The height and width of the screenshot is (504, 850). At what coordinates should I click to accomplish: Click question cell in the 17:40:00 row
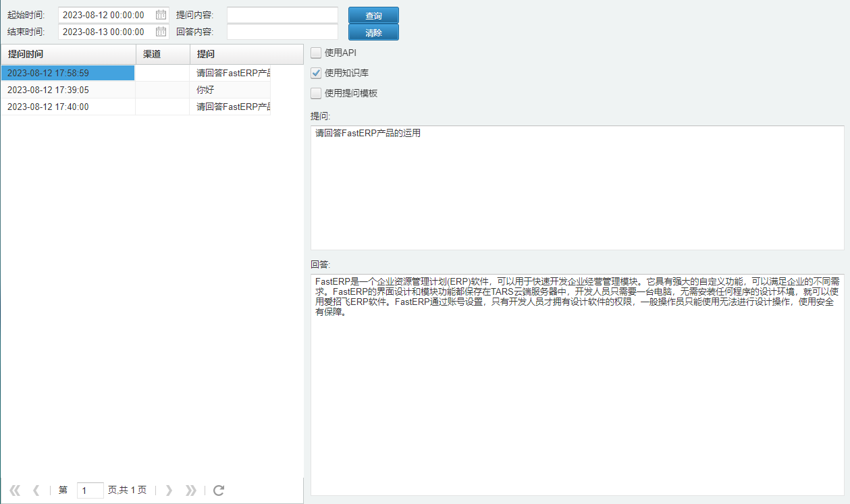point(230,107)
